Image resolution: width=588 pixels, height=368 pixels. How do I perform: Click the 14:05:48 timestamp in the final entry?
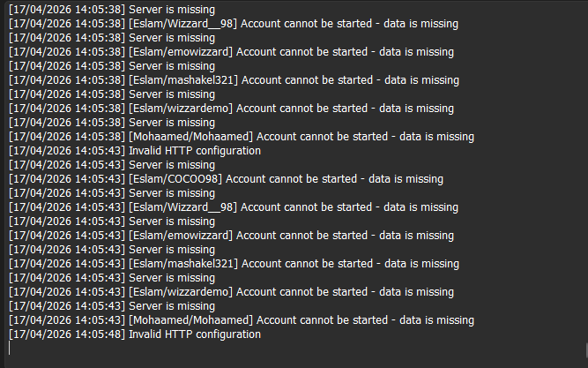point(99,334)
